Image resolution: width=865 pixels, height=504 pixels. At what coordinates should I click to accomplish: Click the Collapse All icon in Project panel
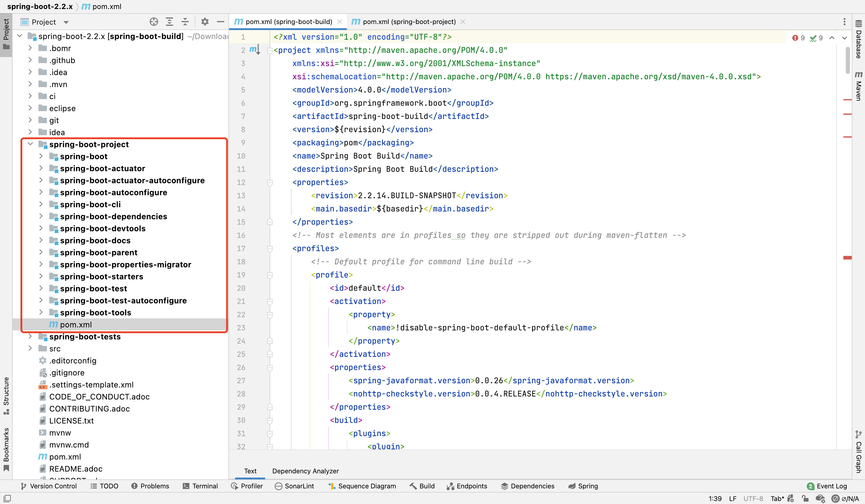[185, 22]
